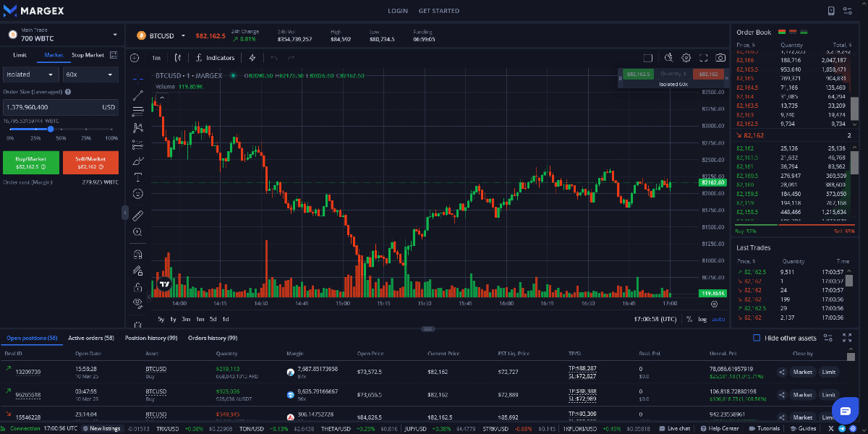Screen dimensions: 868x434
Task: Share the first open position
Action: coord(782,373)
